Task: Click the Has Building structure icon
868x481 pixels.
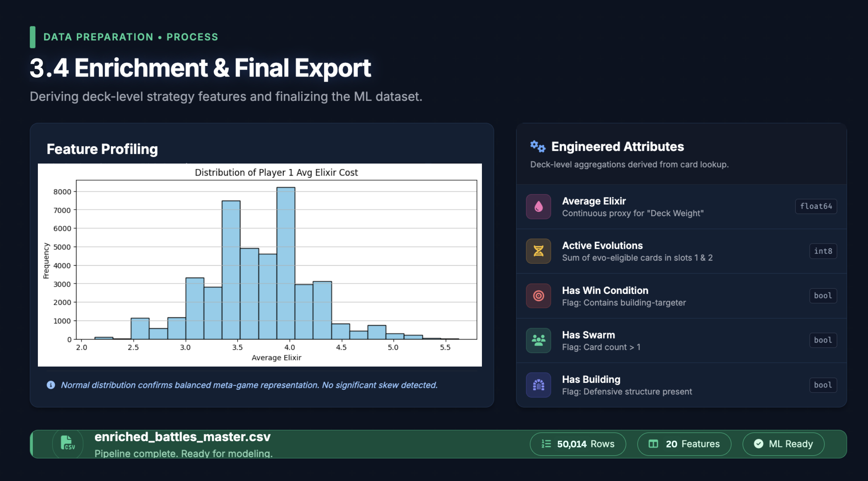Action: tap(538, 385)
